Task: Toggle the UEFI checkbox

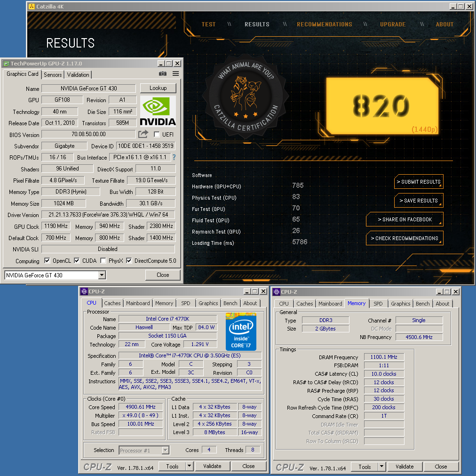Action: click(157, 134)
